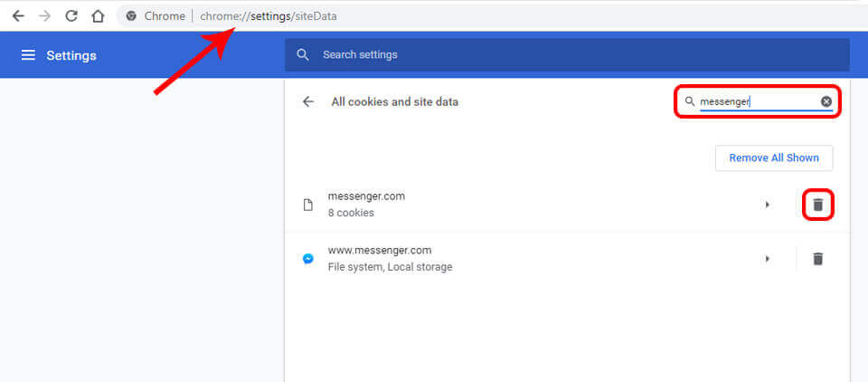Click the Messenger favicon for www.messenger.com
This screenshot has width=868, height=382.
(308, 259)
